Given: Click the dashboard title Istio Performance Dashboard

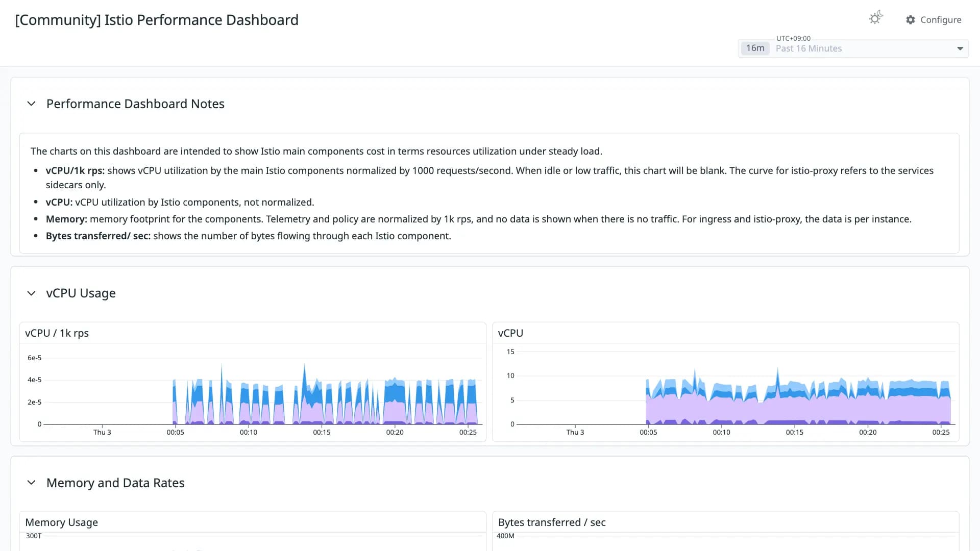Looking at the screenshot, I should click(157, 20).
